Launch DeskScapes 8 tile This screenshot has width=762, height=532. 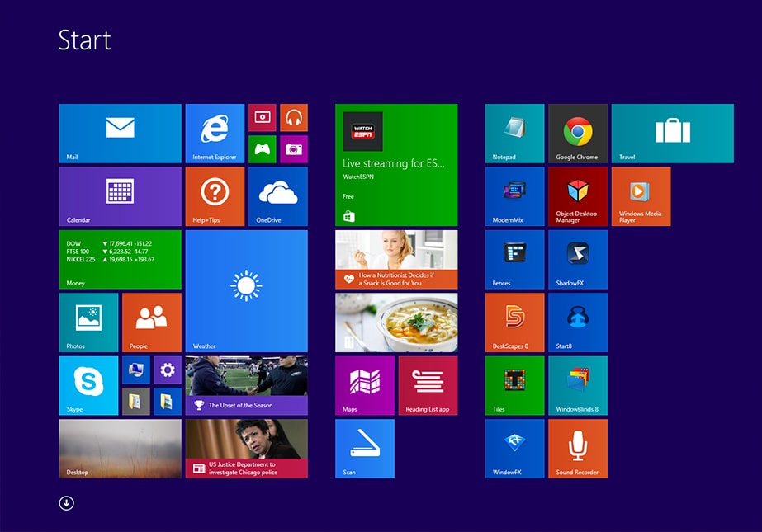click(514, 322)
